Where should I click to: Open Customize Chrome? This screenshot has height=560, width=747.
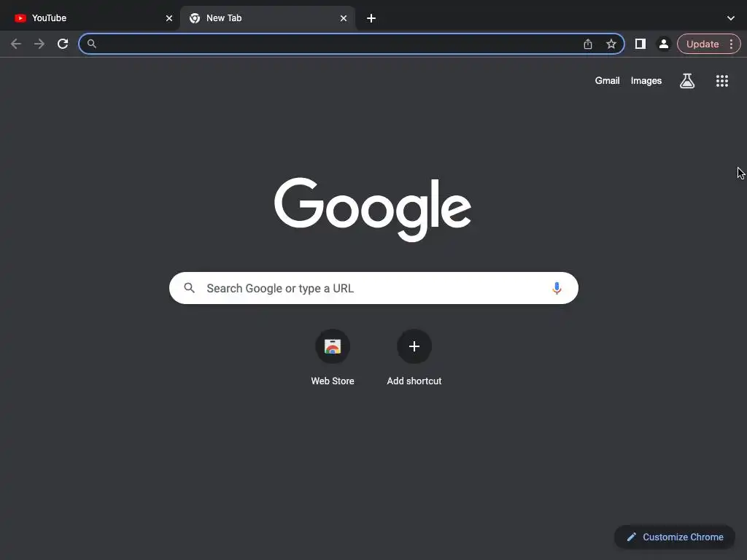(x=675, y=537)
